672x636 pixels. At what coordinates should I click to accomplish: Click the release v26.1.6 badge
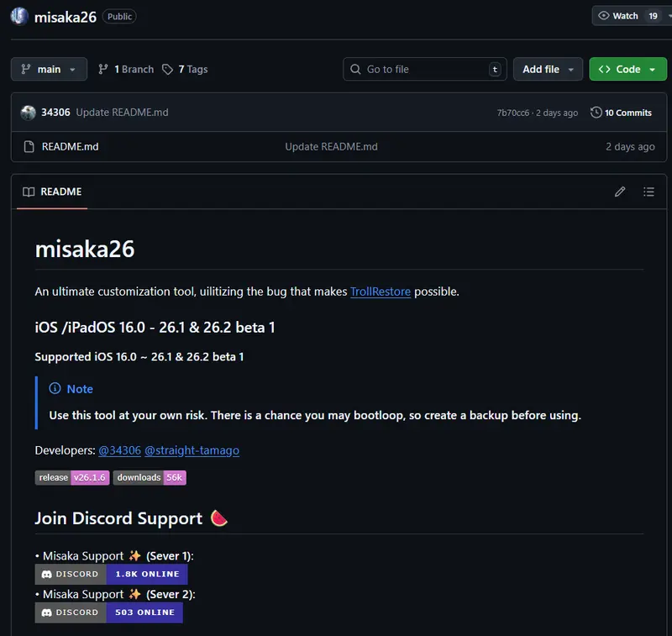pos(72,477)
